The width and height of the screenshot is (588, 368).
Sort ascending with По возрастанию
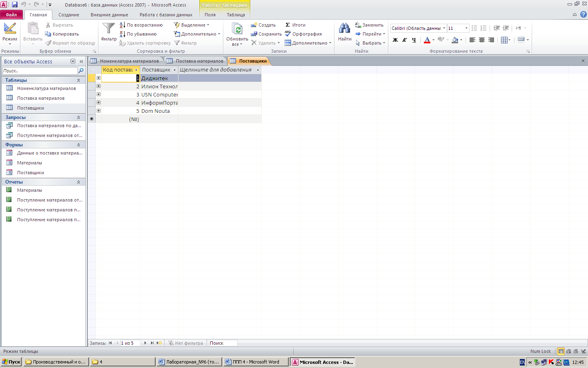[x=141, y=25]
